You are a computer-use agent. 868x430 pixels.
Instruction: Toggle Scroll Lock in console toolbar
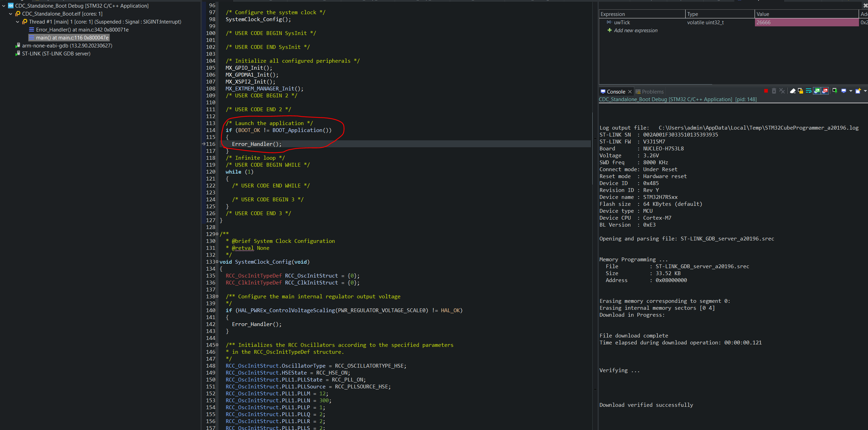800,91
